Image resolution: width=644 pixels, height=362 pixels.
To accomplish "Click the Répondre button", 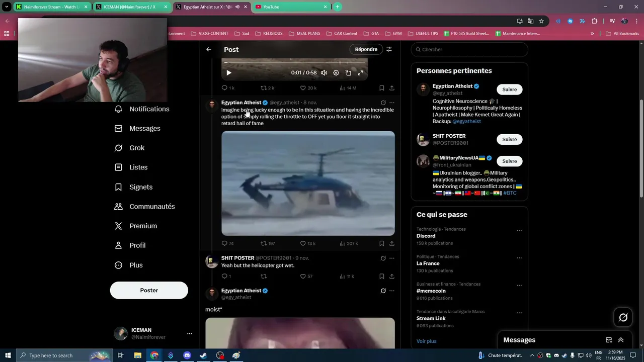I will [x=366, y=49].
